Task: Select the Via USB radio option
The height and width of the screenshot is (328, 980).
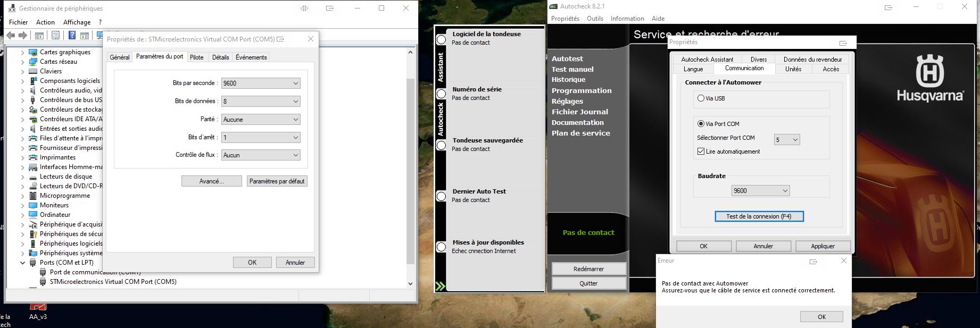Action: point(701,98)
